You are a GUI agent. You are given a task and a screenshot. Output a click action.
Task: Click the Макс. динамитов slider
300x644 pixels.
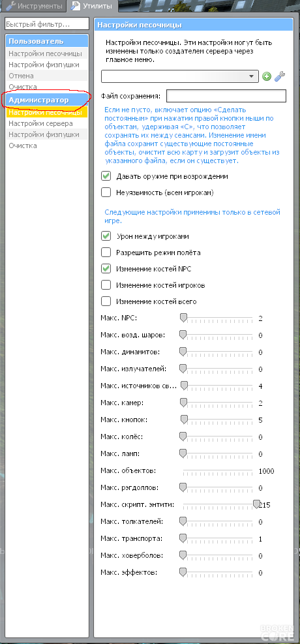point(218,352)
